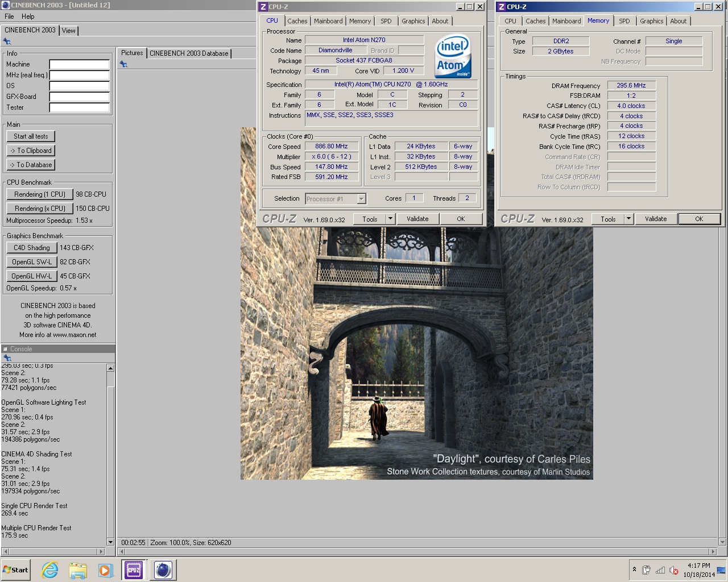Screen dimensions: 728x582
Task: Launch Windows Media Player from taskbar
Action: (105, 570)
